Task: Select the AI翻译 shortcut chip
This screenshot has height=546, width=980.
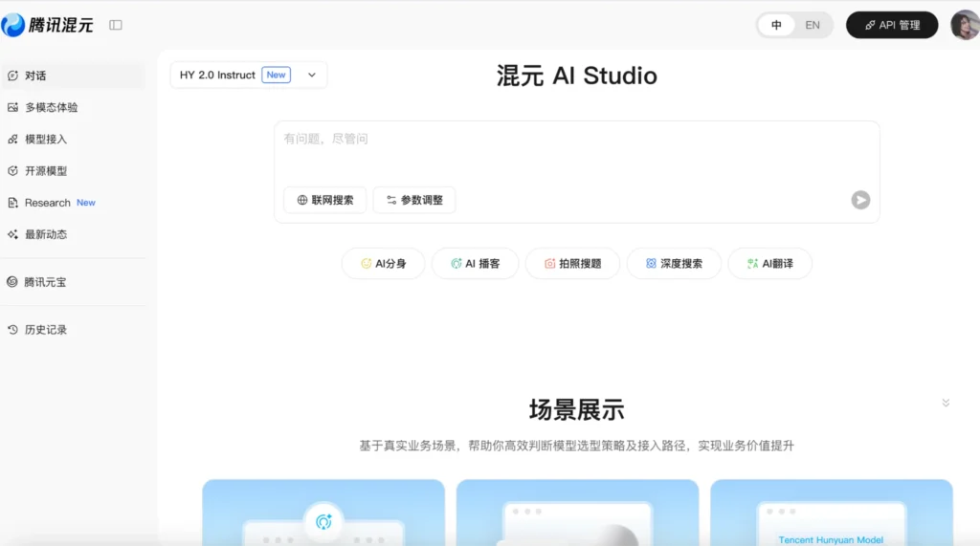Action: (x=770, y=264)
